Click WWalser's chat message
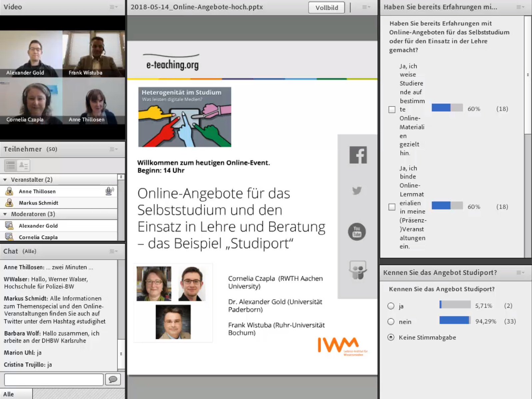The width and height of the screenshot is (532, 399). click(46, 283)
